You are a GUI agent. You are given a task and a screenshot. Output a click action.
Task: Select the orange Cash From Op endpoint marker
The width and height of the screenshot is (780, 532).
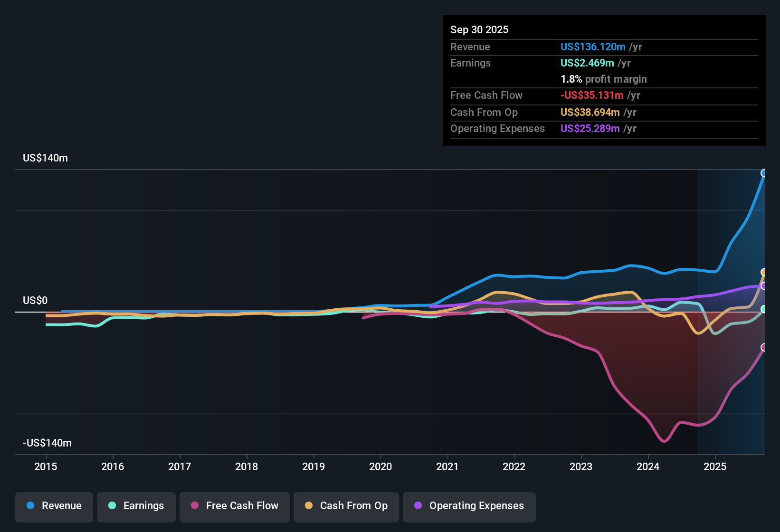point(764,272)
